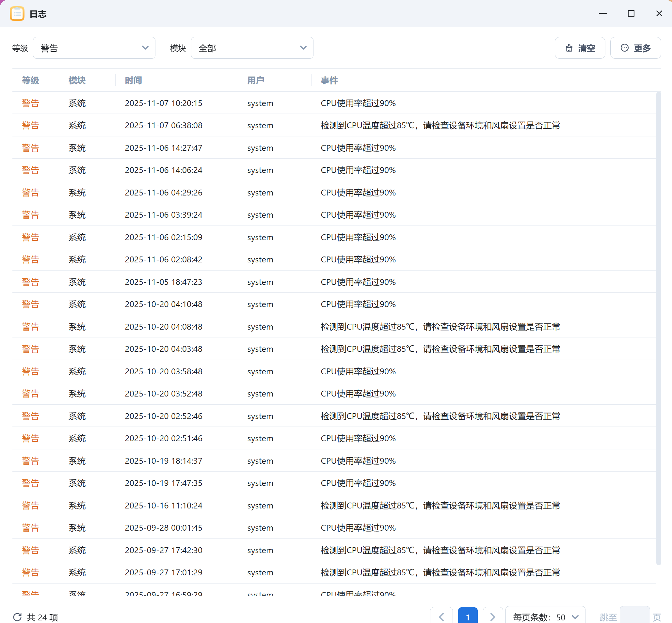This screenshot has height=623, width=672.
Task: Click the 共 24 项 total count label
Action: [x=42, y=616]
